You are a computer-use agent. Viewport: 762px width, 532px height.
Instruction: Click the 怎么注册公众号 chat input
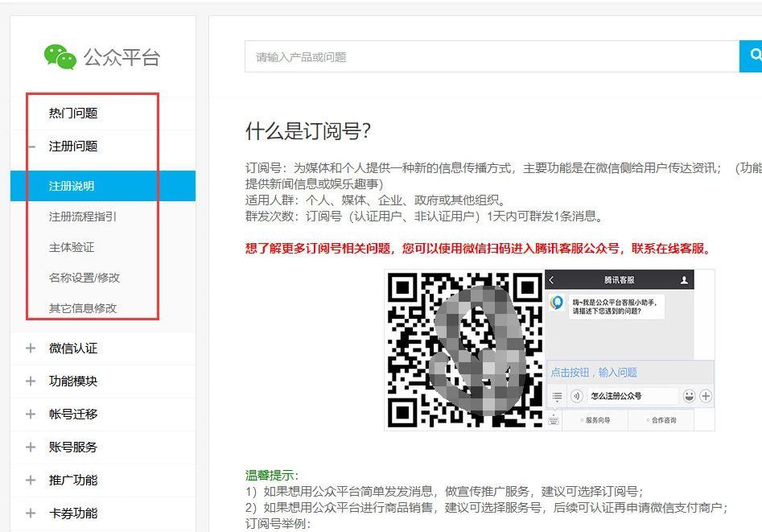[x=632, y=396]
